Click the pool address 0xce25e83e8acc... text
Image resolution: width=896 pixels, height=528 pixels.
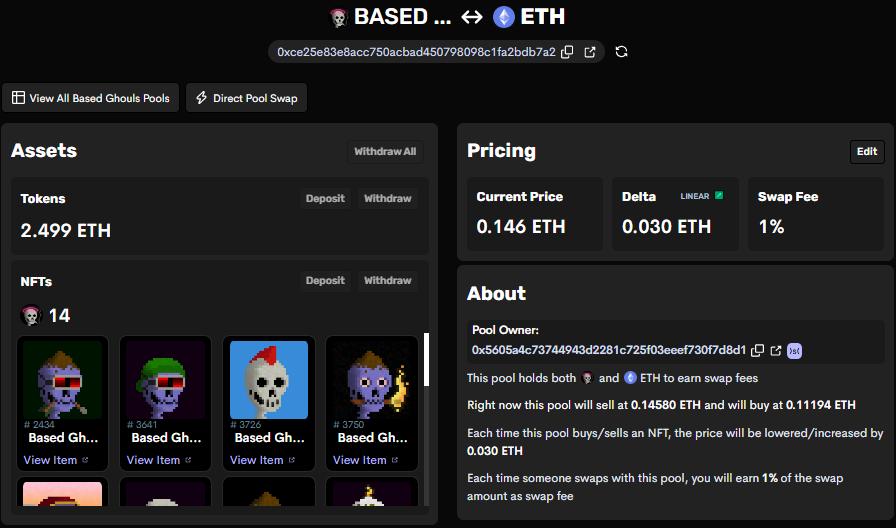coord(416,52)
